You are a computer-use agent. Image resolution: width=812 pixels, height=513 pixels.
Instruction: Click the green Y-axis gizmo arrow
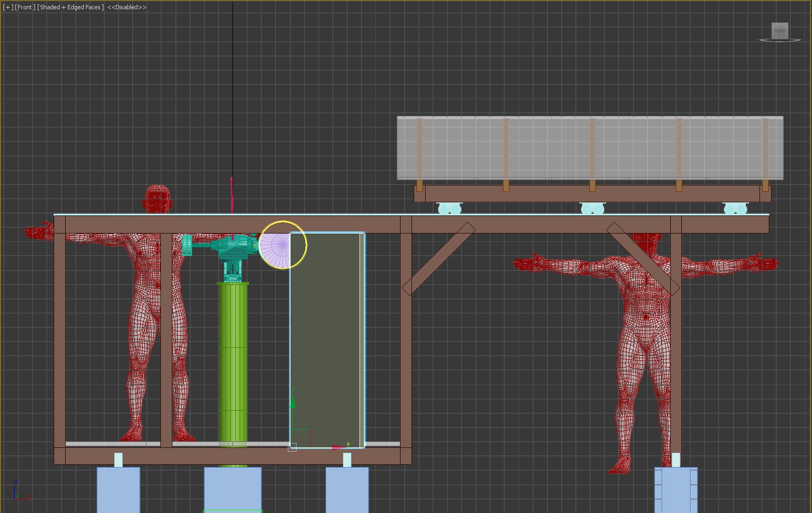tap(293, 402)
